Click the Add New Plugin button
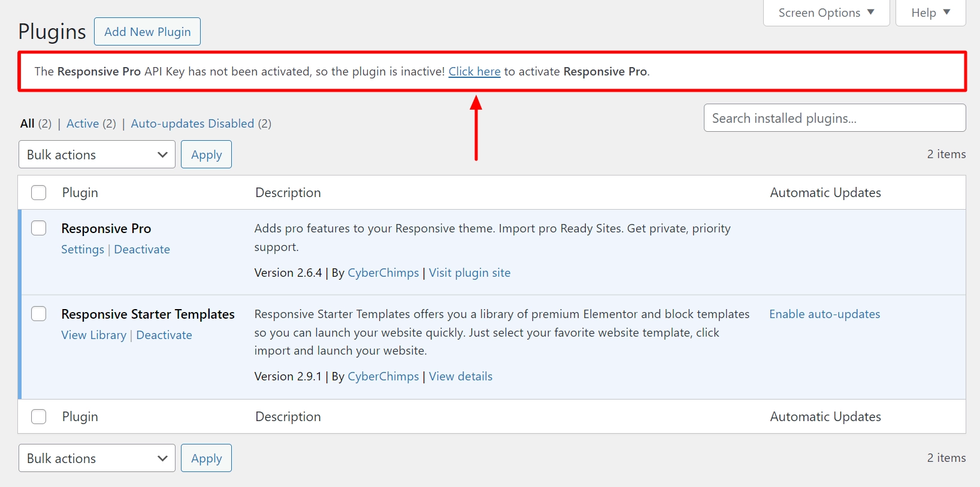980x487 pixels. [147, 32]
